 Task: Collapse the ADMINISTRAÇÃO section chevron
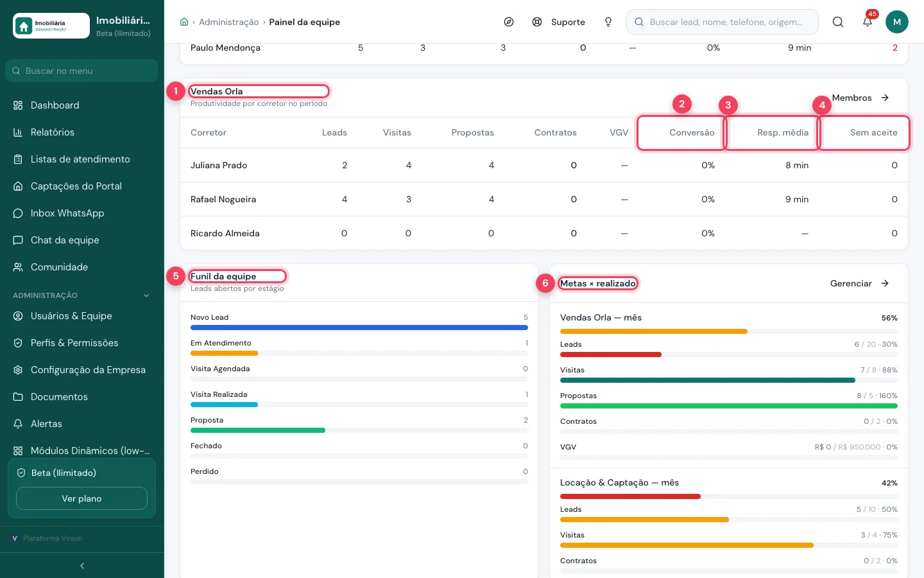tap(146, 295)
